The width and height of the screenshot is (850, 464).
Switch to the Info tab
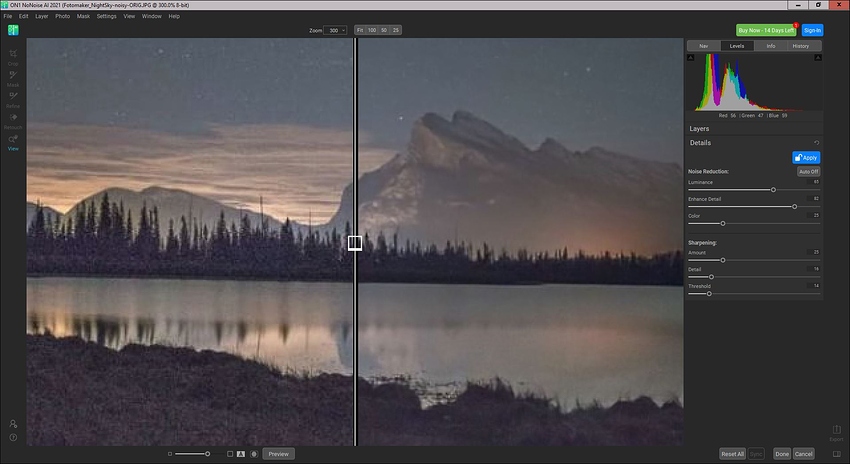[770, 46]
